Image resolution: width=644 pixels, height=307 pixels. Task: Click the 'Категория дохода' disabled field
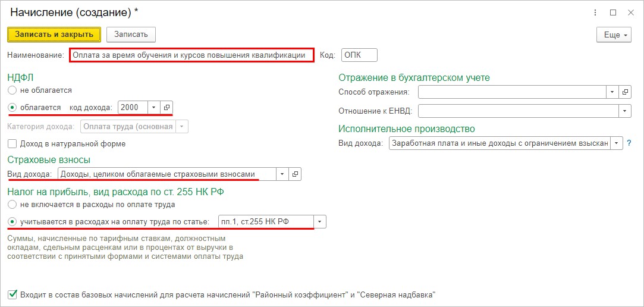pos(128,127)
